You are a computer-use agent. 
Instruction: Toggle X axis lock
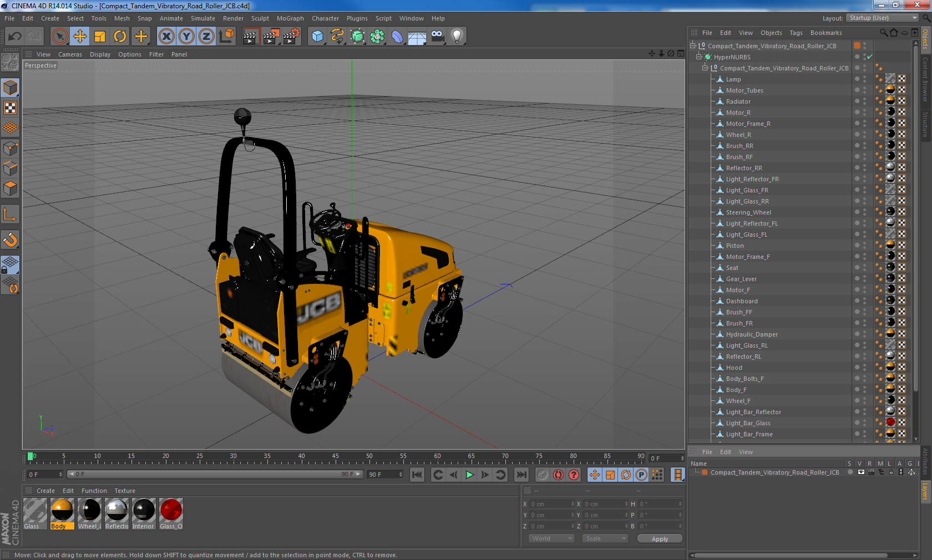(x=166, y=37)
